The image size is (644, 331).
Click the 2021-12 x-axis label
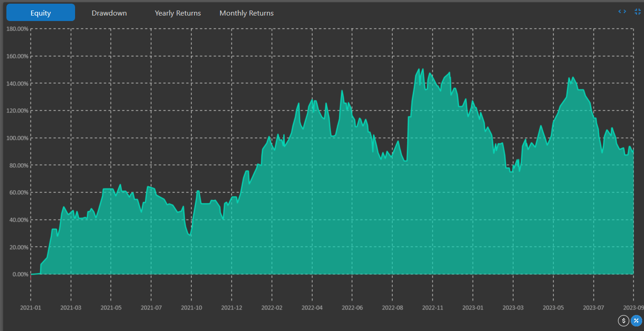[233, 308]
